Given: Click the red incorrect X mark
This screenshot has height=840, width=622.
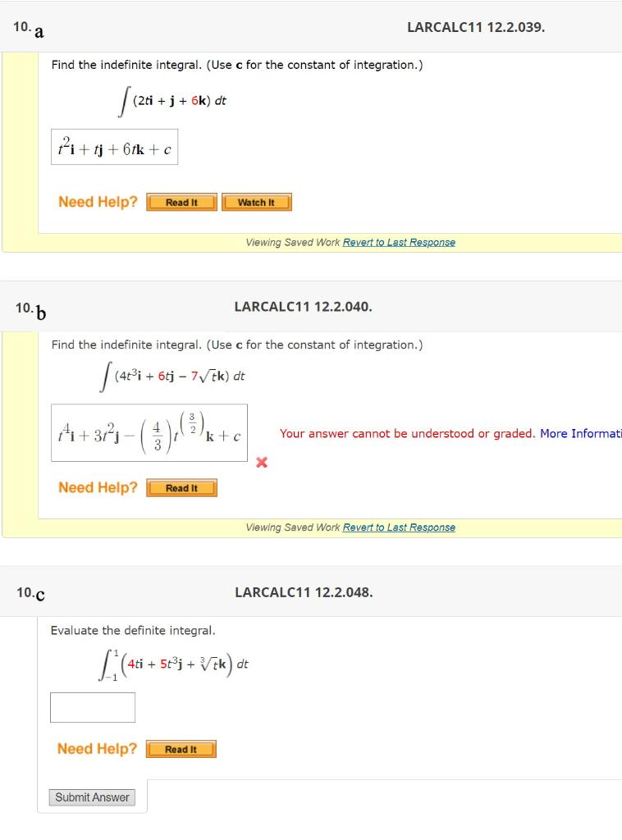Looking at the screenshot, I should tap(262, 462).
